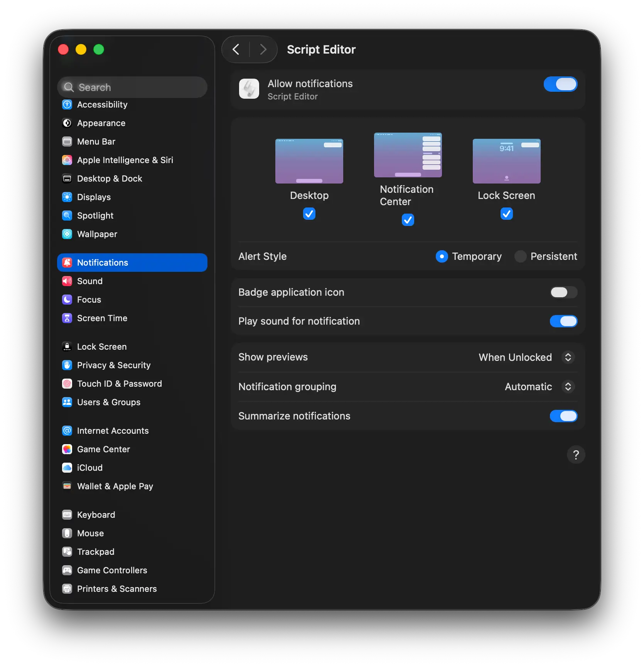
Task: Open Sound settings in sidebar
Action: [90, 281]
